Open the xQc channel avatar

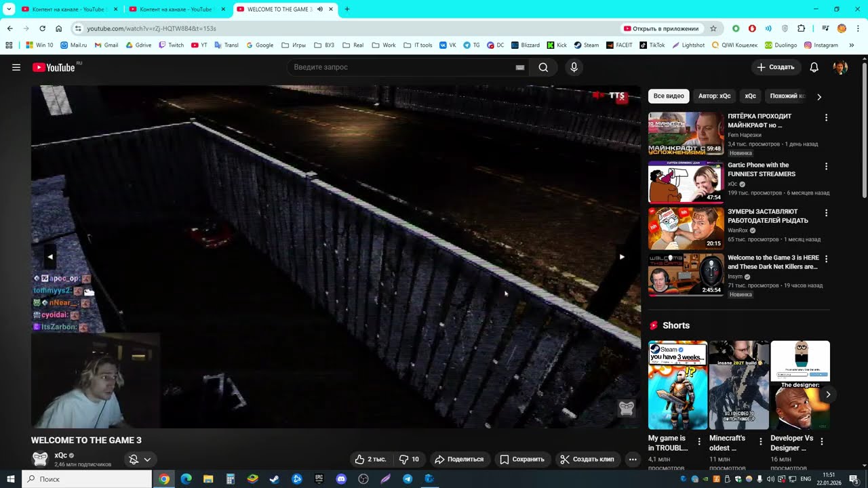pos(40,459)
